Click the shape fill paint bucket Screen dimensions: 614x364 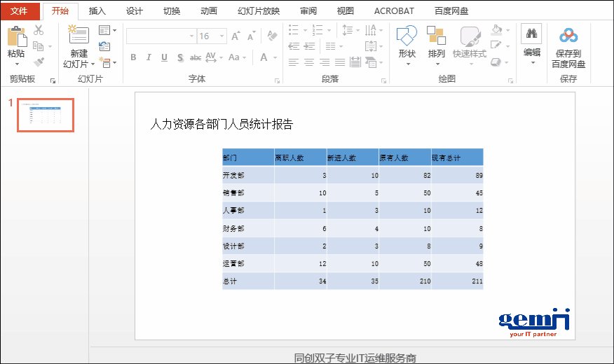498,30
